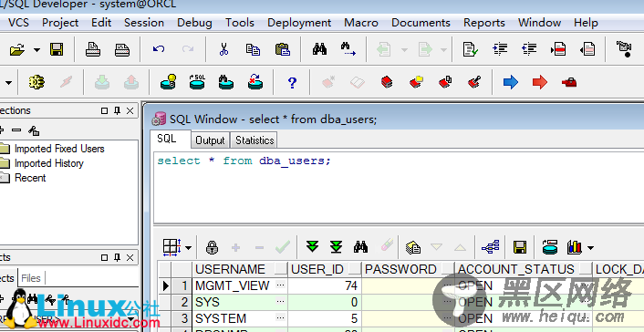
Task: Paste from clipboard icon
Action: coord(283,49)
